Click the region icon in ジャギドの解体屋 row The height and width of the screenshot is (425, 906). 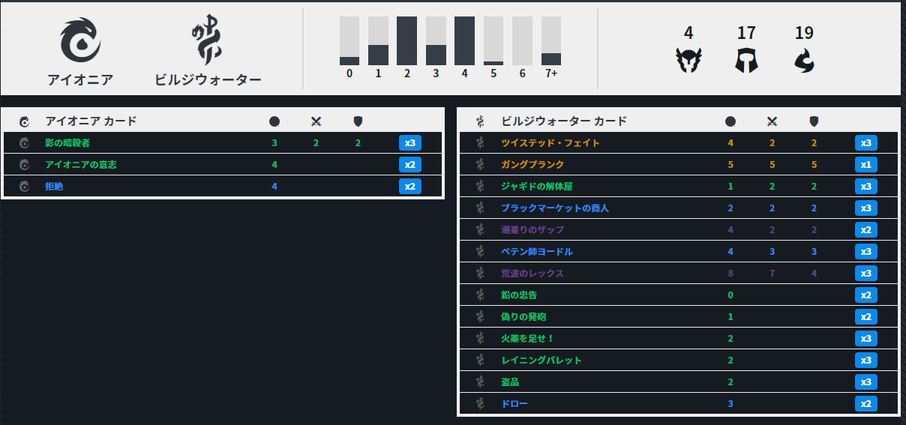(480, 187)
